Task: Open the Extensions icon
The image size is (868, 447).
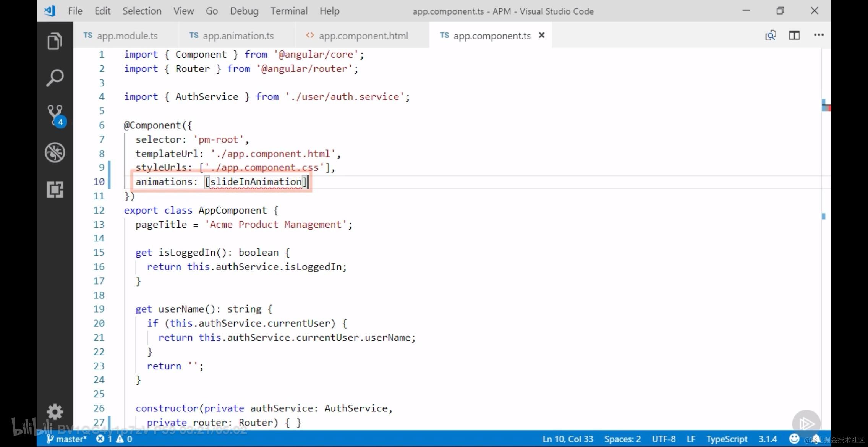Action: 55,189
